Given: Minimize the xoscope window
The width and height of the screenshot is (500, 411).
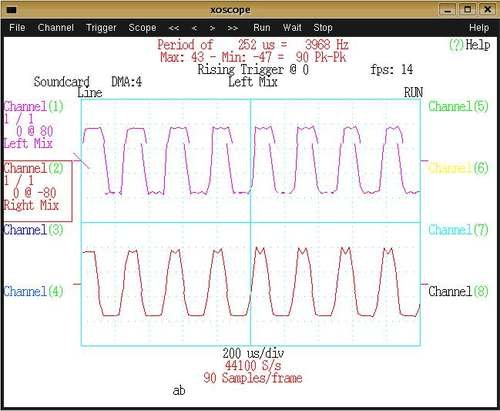Looking at the screenshot, I should [x=448, y=10].
